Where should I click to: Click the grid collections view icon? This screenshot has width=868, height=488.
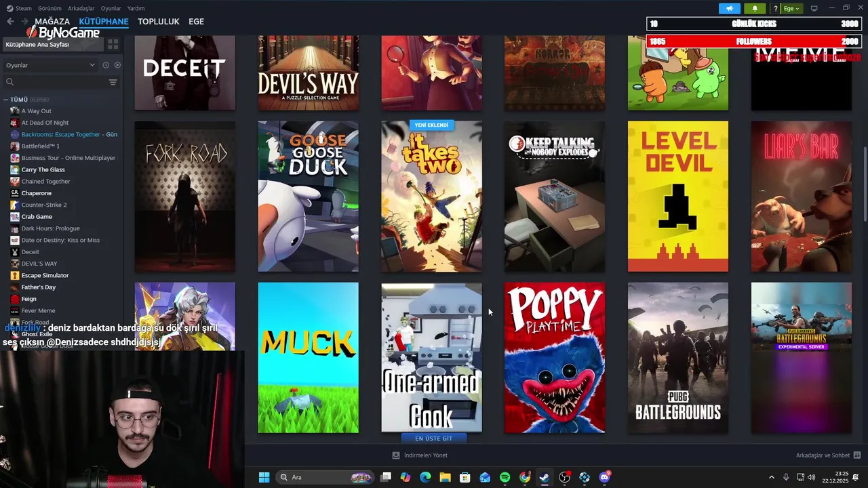[113, 44]
